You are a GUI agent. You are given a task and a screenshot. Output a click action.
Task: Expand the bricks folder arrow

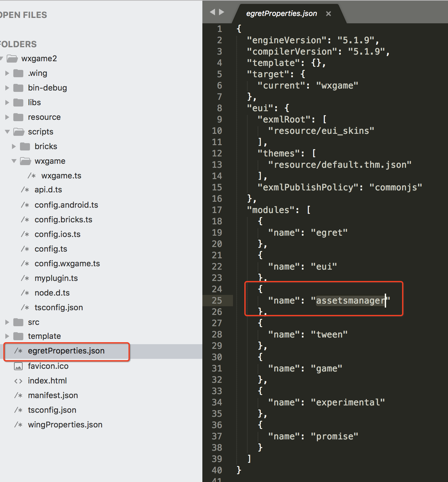[x=14, y=146]
